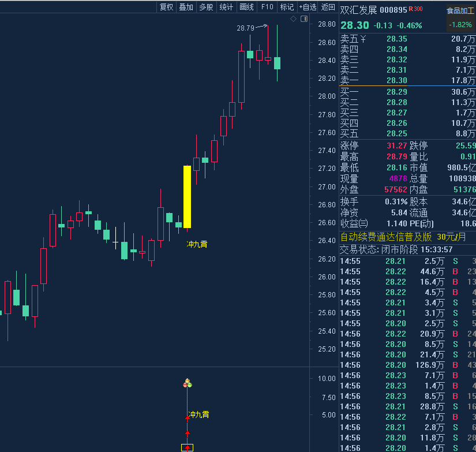This screenshot has width=476, height=452.
Task: Open the 标记 marker menu
Action: [287, 7]
